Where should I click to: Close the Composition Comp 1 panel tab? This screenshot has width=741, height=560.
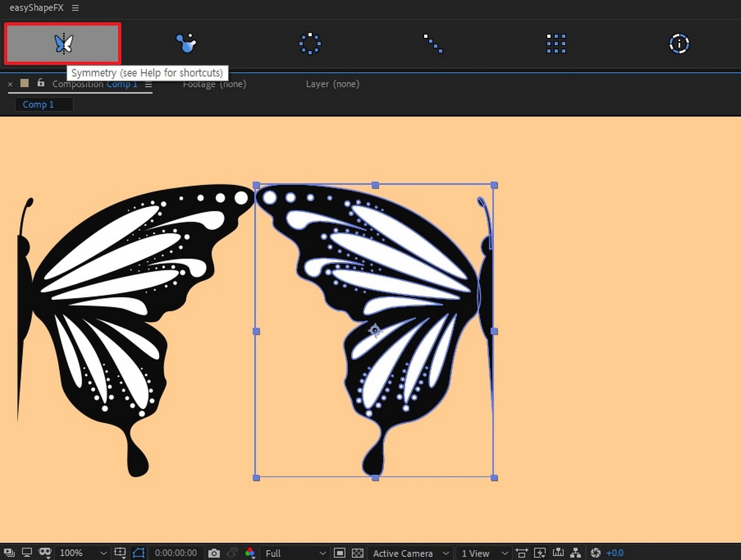10,84
